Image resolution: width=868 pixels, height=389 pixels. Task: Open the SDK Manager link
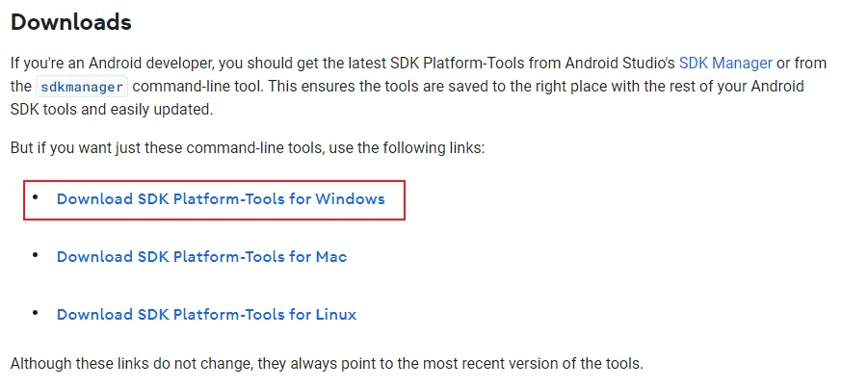pos(725,64)
